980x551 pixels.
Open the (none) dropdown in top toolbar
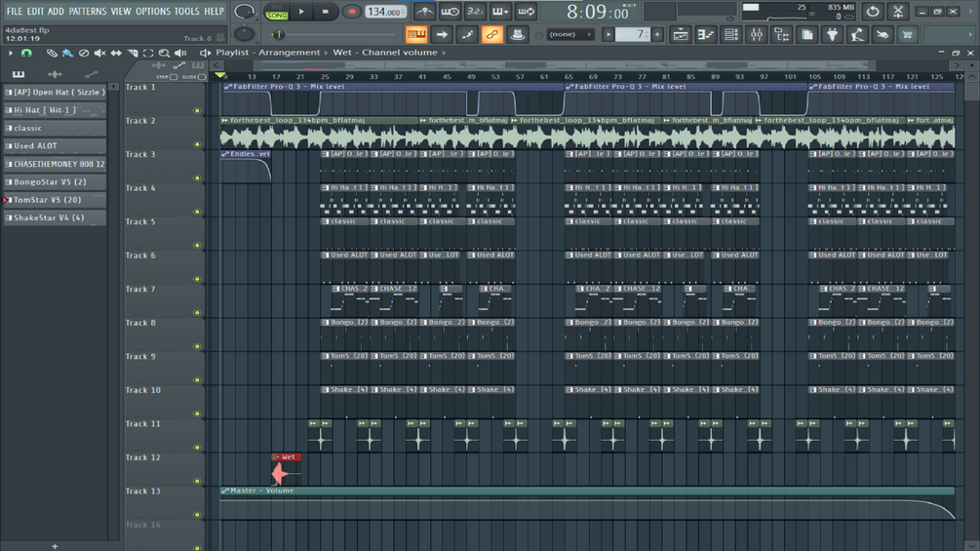[x=569, y=35]
